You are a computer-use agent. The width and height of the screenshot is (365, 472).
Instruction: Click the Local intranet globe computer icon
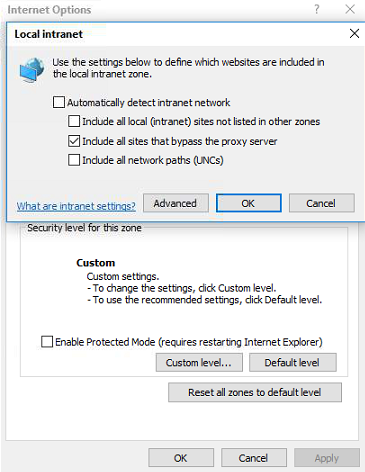click(32, 69)
